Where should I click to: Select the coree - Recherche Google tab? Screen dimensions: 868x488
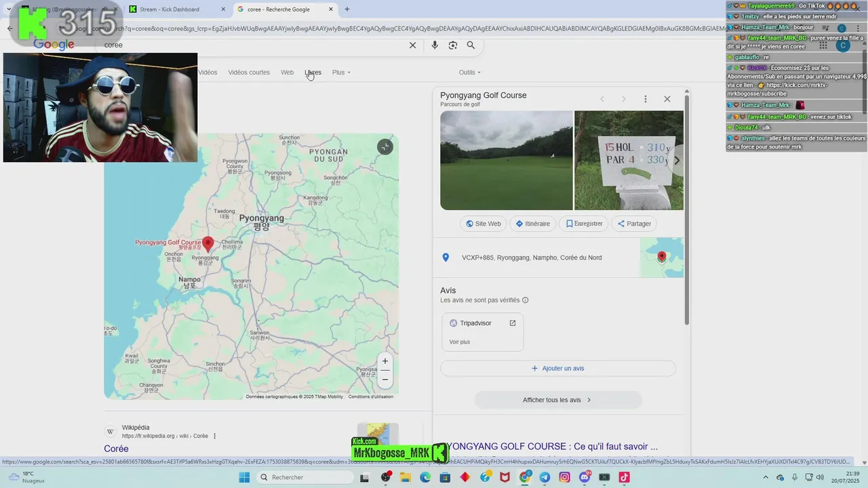285,9
